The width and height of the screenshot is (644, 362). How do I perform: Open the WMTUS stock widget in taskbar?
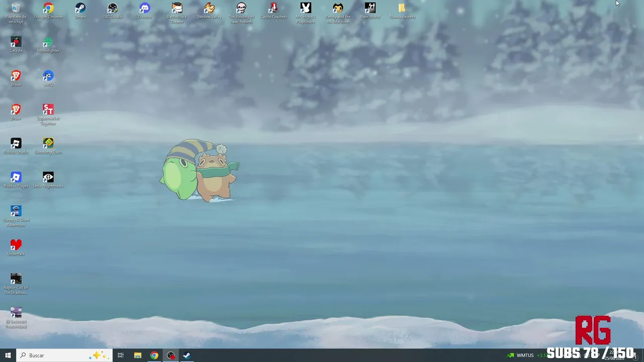526,355
